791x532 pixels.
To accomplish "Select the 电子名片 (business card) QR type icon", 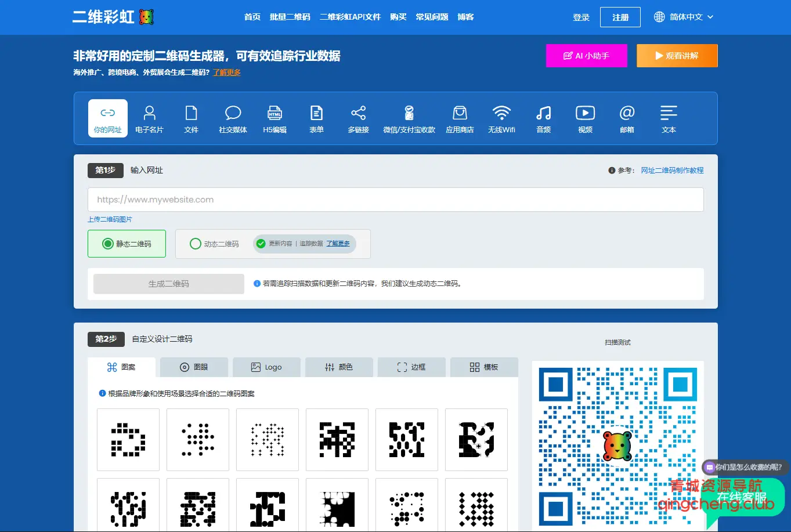I will click(150, 118).
